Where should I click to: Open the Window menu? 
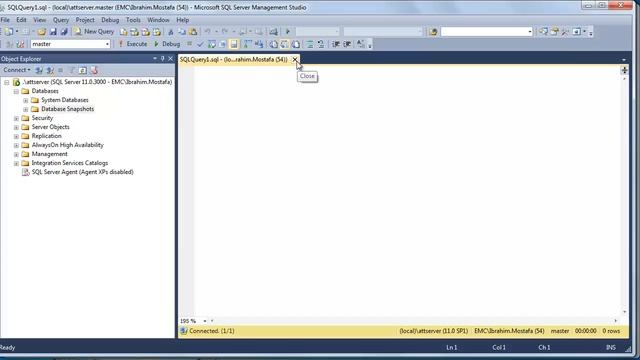pos(158,20)
